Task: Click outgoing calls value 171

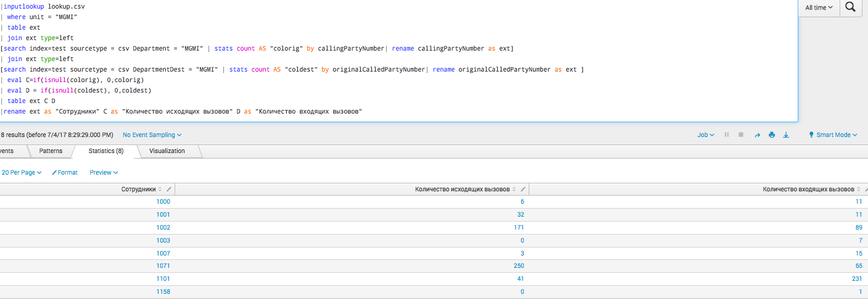Action: (x=519, y=228)
